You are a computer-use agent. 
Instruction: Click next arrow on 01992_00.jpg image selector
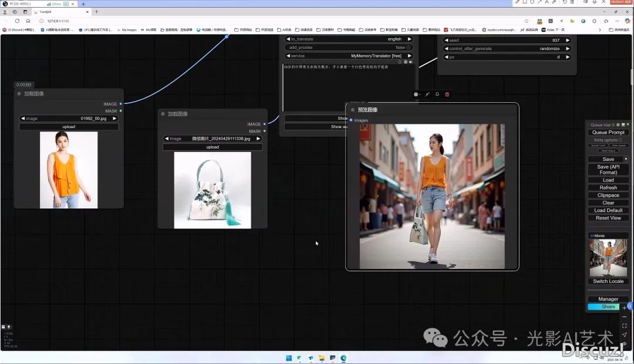(115, 119)
